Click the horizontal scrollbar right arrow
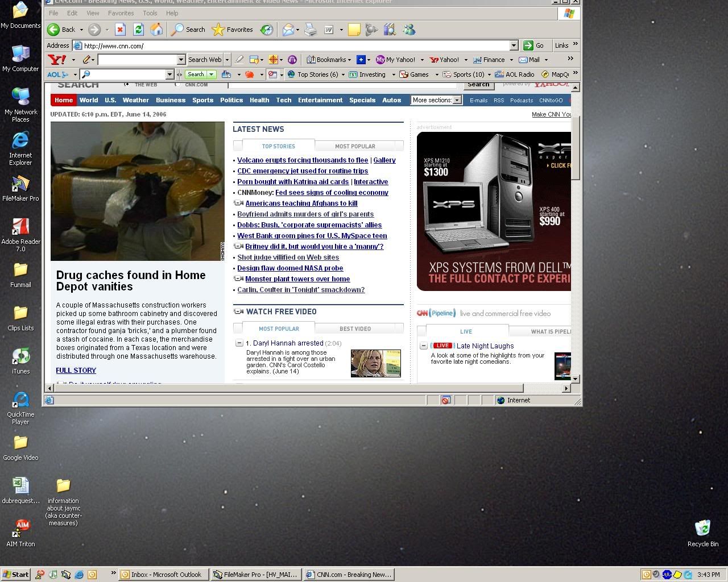728x582 pixels. [x=566, y=388]
